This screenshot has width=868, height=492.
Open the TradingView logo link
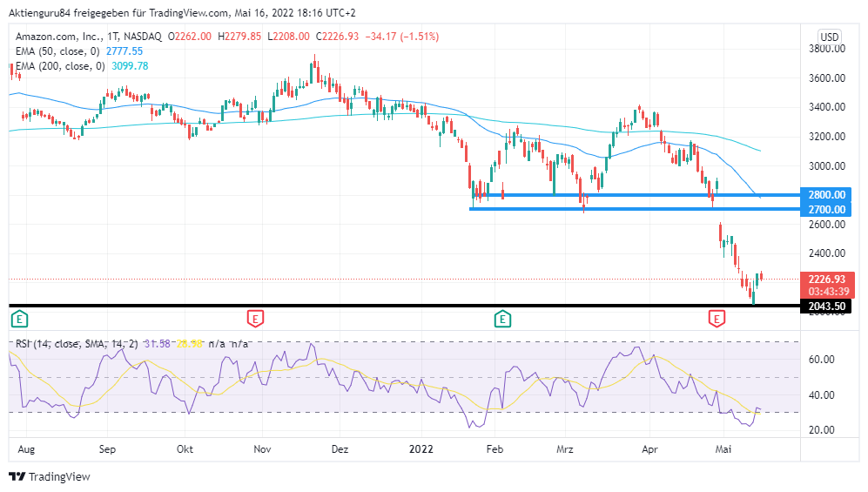pyautogui.click(x=50, y=476)
